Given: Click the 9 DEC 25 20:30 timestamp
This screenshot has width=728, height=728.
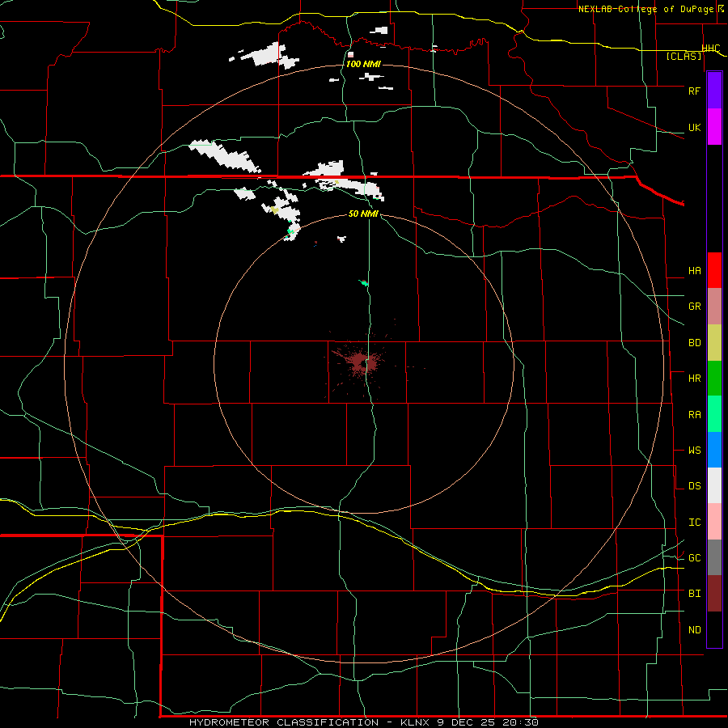Looking at the screenshot, I should click(488, 722).
